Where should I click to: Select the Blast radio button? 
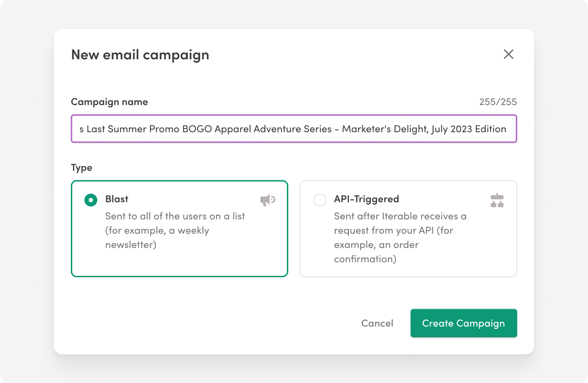click(91, 200)
